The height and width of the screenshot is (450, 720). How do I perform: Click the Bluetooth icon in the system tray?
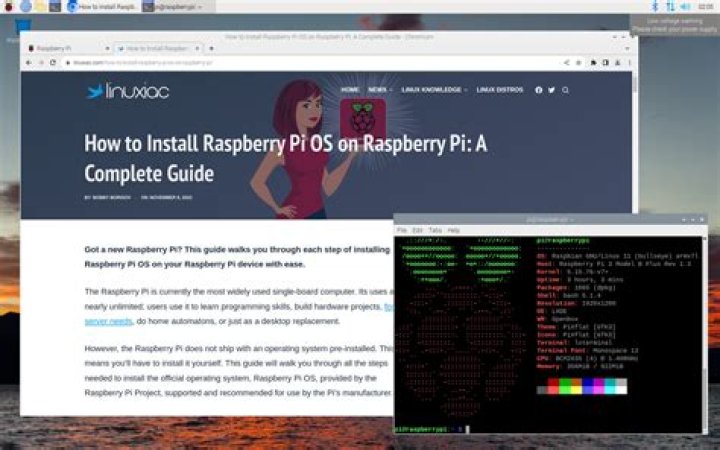(x=656, y=6)
